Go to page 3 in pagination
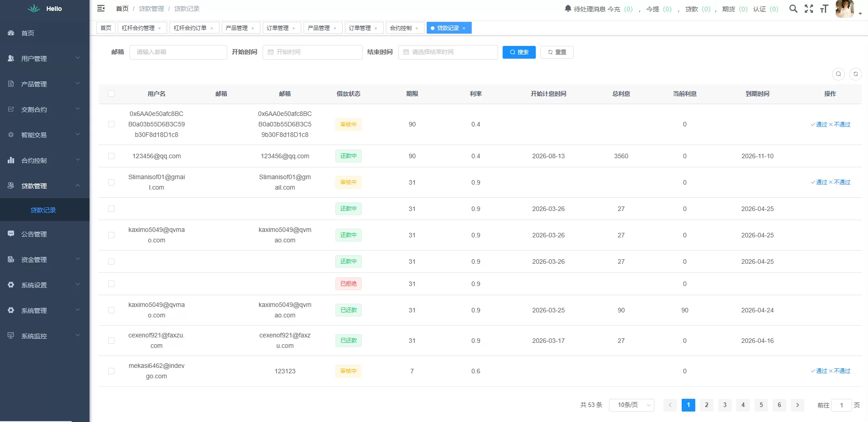This screenshot has width=868, height=422. (725, 405)
